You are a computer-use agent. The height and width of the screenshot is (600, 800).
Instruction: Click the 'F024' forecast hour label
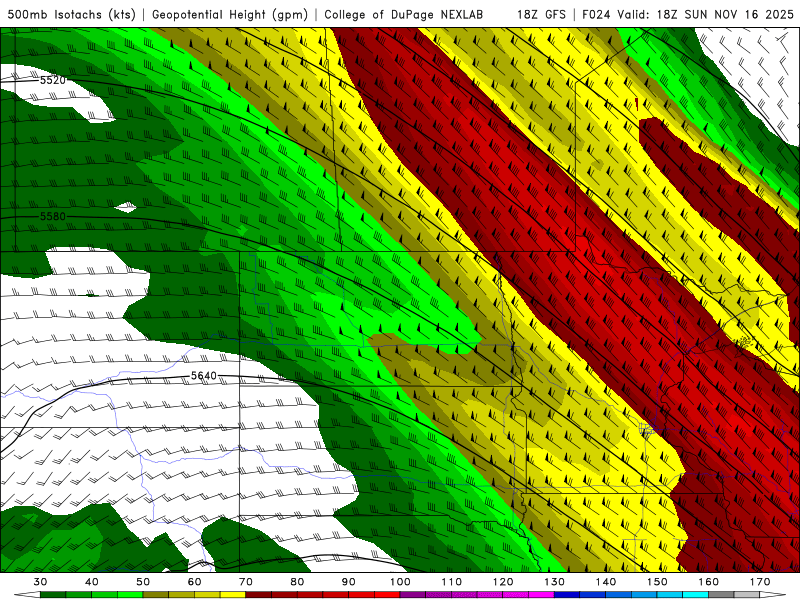click(596, 15)
